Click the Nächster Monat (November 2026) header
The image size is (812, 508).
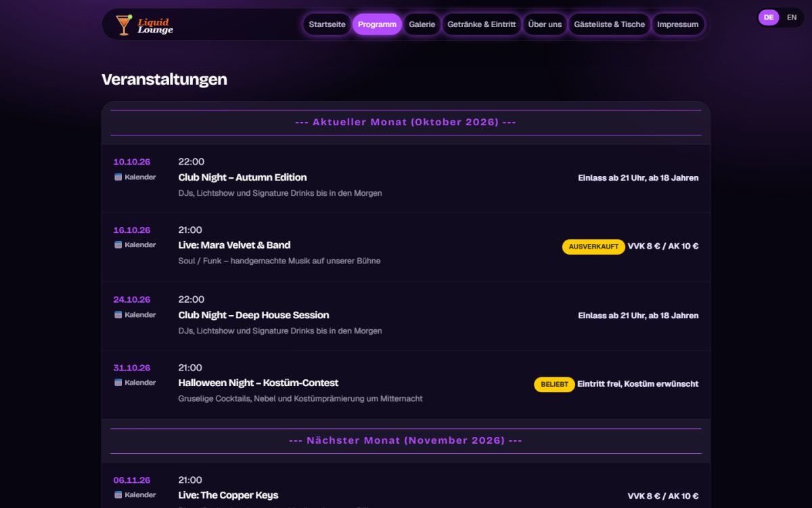pos(406,440)
